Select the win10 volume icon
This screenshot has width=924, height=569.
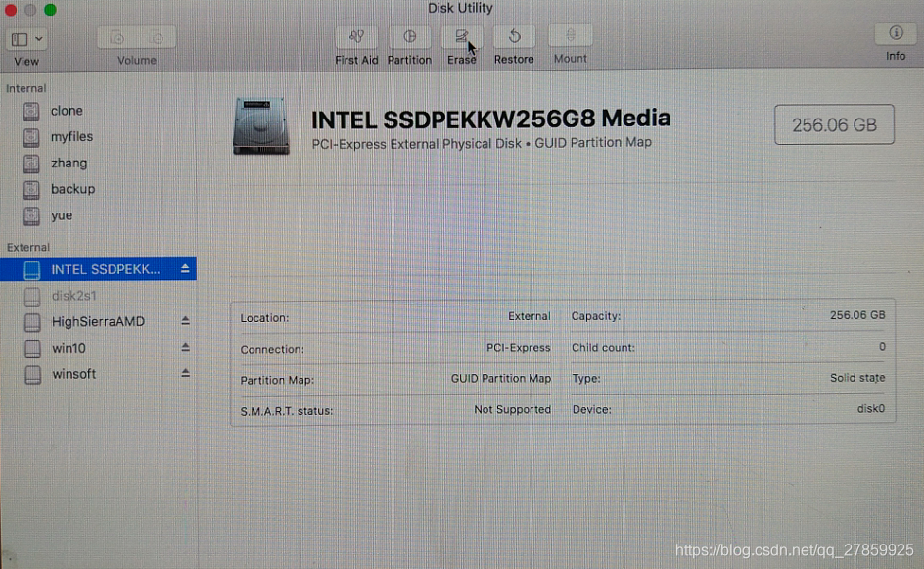(32, 349)
